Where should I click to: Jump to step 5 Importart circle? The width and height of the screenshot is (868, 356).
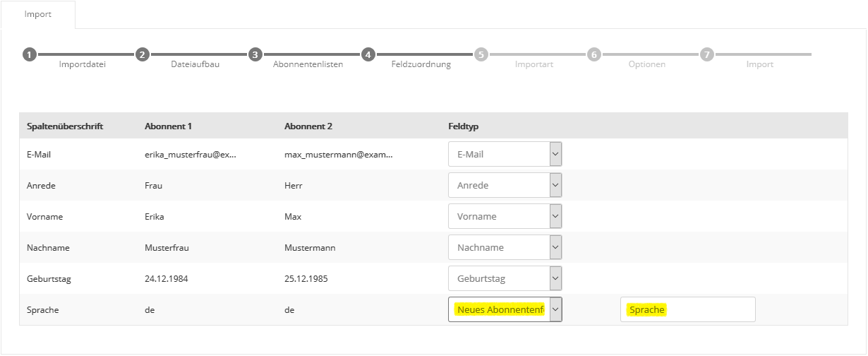click(x=481, y=54)
